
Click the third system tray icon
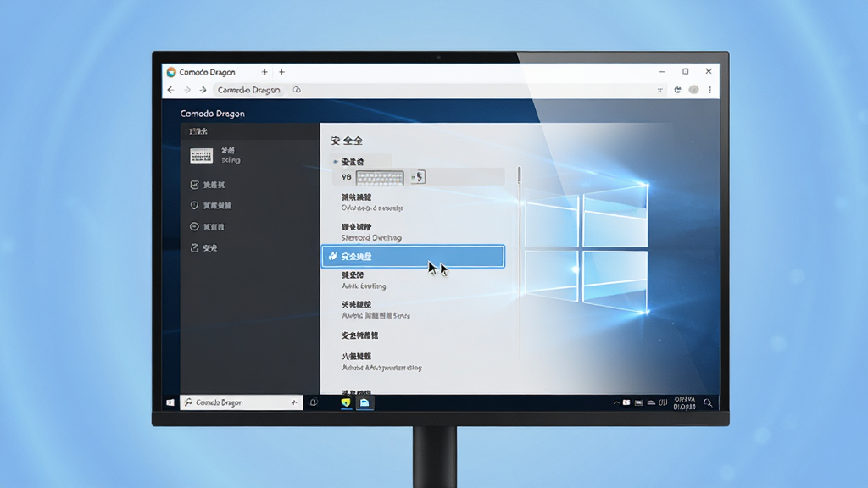click(651, 402)
